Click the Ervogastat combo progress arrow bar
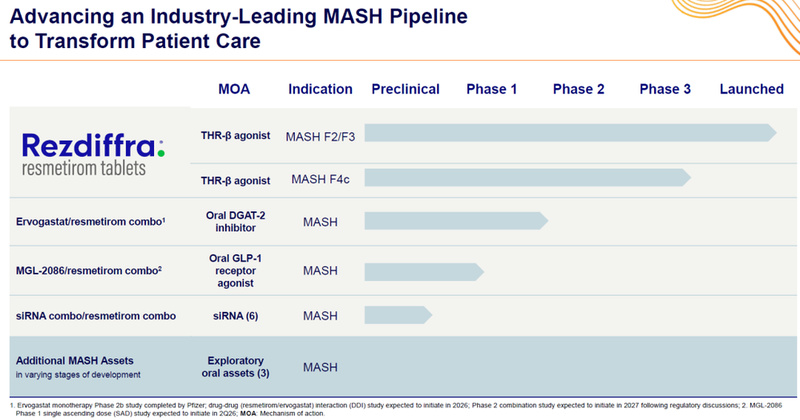 pyautogui.click(x=456, y=221)
